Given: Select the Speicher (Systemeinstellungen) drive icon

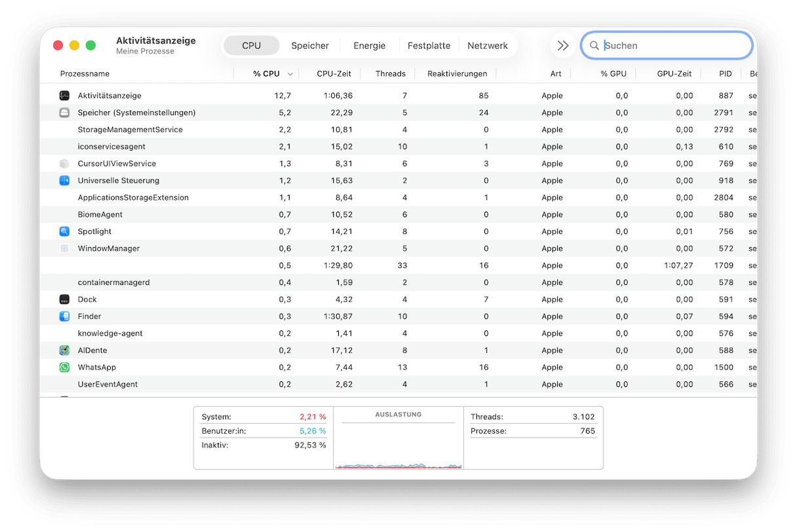Looking at the screenshot, I should 64,113.
